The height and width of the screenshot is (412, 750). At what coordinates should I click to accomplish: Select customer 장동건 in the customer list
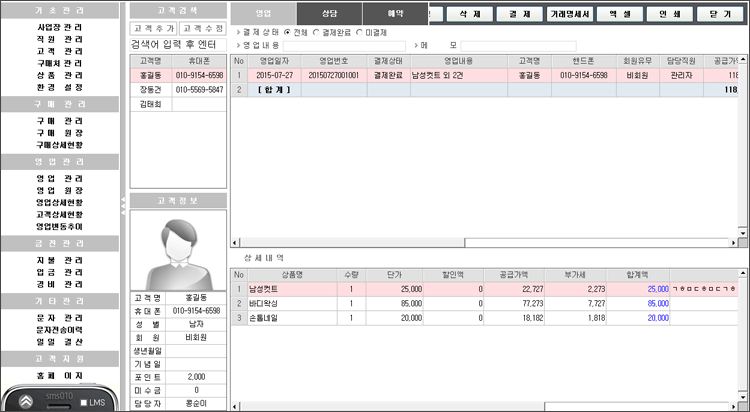(151, 89)
